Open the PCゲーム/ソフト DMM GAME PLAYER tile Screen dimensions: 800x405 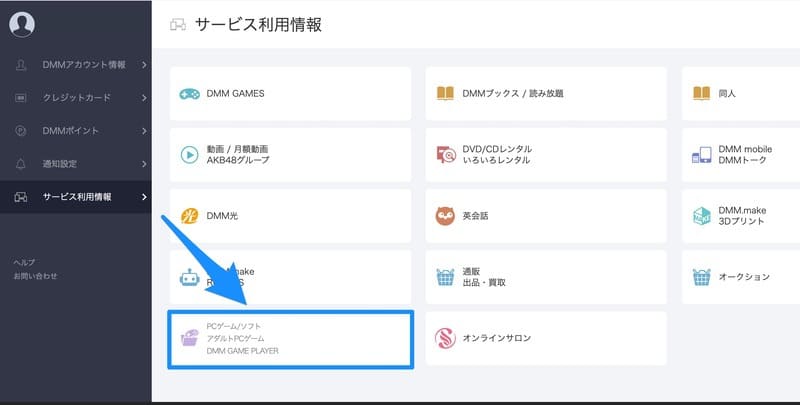pyautogui.click(x=291, y=339)
